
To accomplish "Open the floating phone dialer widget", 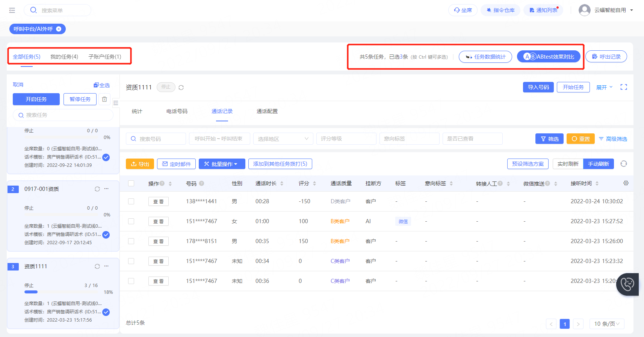I will click(x=627, y=284).
